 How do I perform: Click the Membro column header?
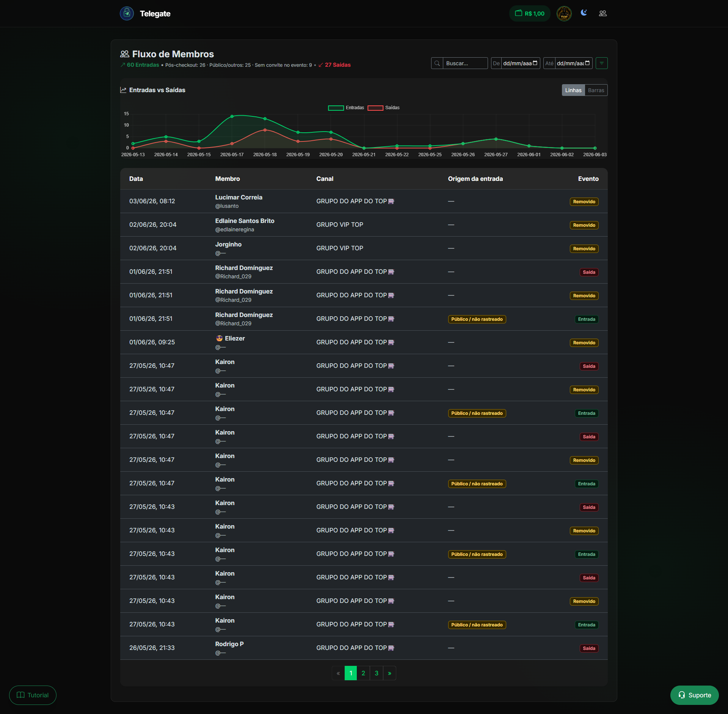click(x=227, y=179)
